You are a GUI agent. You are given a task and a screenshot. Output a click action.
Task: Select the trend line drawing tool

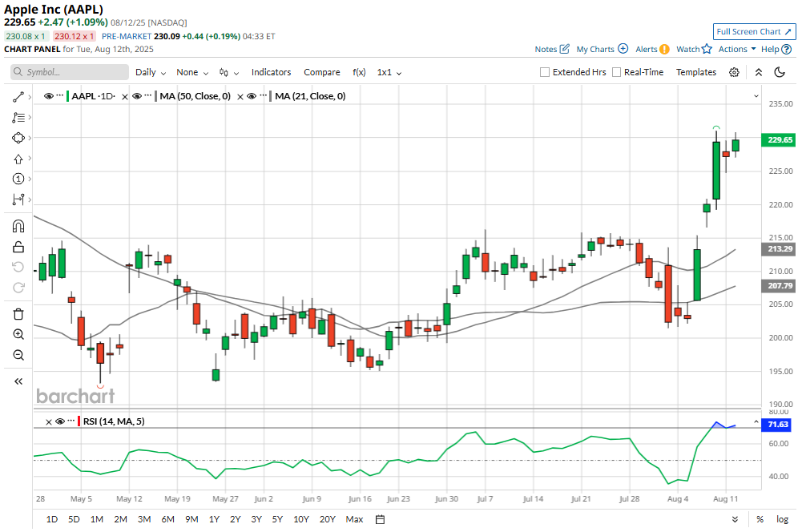coord(18,97)
